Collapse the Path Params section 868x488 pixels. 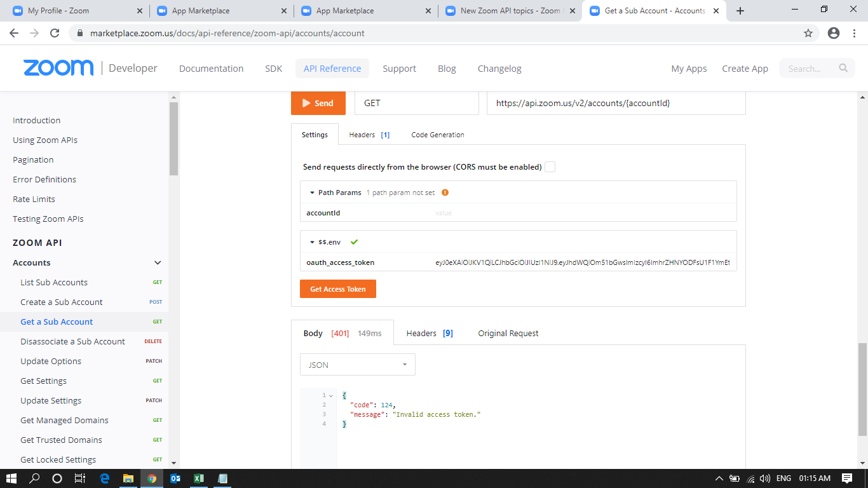312,193
